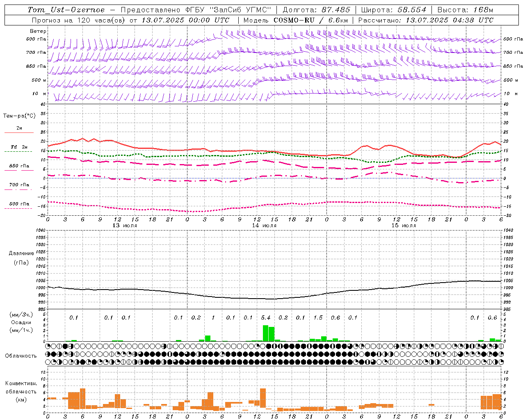This screenshot has width=525, height=420.
Task: Click the (мм/3ч.) precipitation unit label
Action: [x=21, y=315]
